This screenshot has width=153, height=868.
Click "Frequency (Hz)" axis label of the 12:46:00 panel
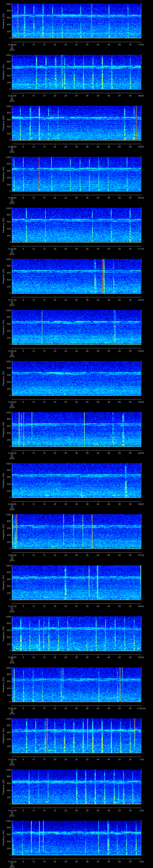tap(3, 21)
